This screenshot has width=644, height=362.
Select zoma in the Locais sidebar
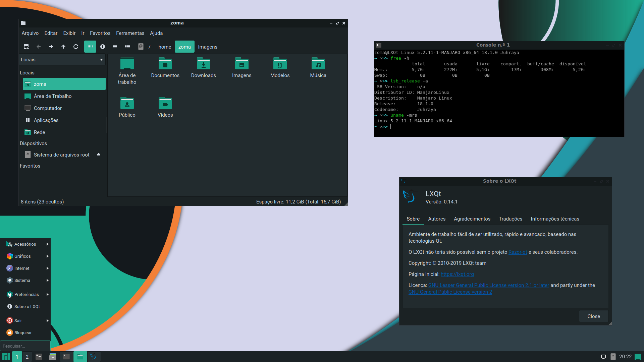(x=64, y=84)
